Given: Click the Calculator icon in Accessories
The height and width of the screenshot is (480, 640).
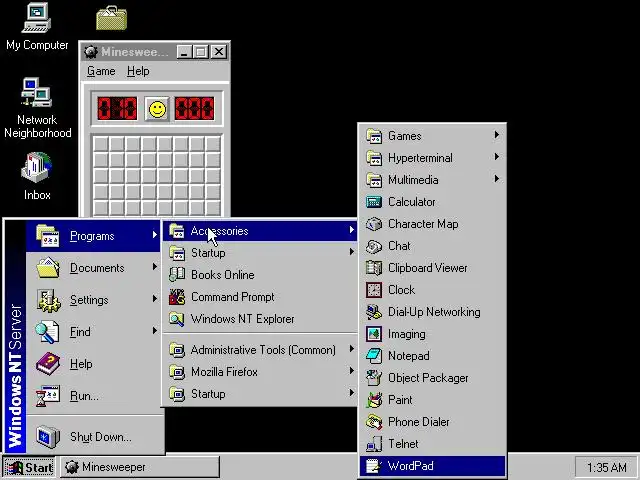Looking at the screenshot, I should pyautogui.click(x=374, y=202).
